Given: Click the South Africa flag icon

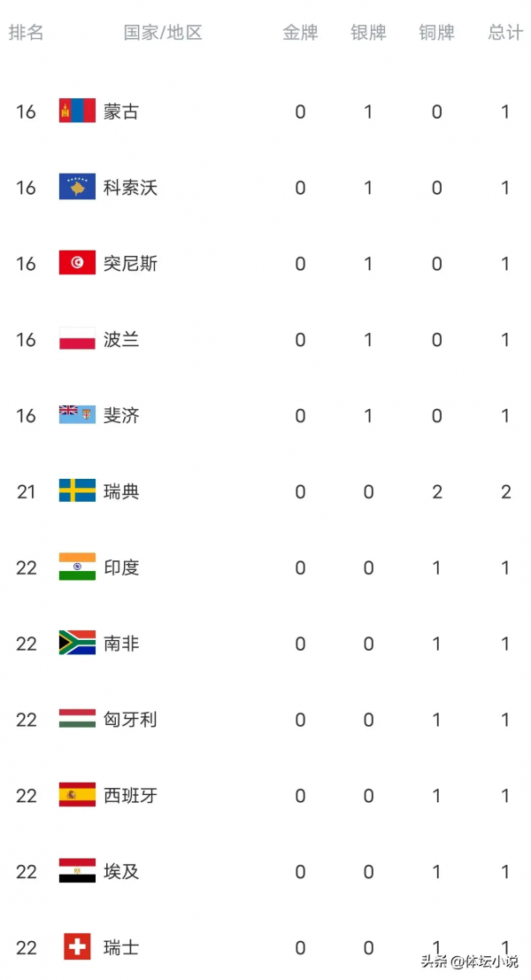Looking at the screenshot, I should click(77, 644).
